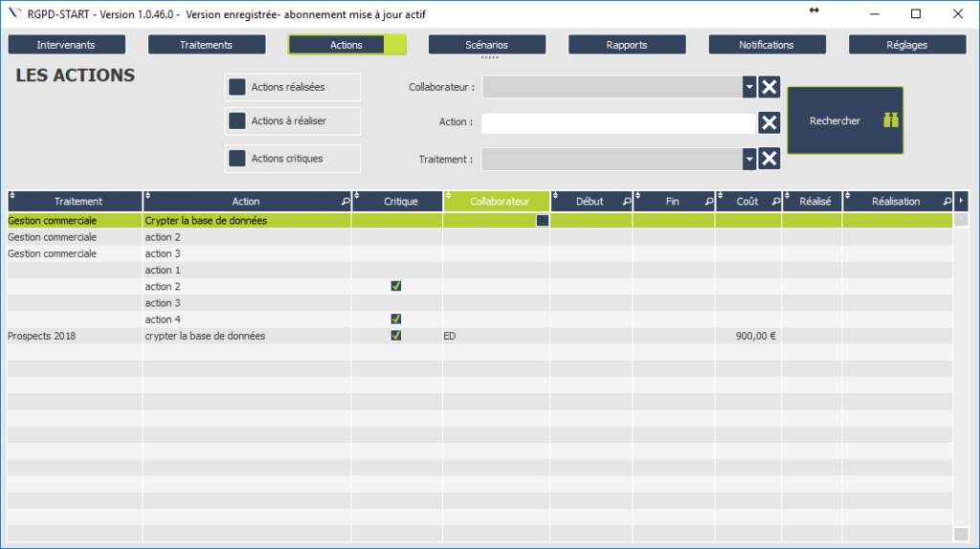Viewport: 980px width, 549px height.
Task: Switch to the Intervenants tab
Action: tap(66, 45)
